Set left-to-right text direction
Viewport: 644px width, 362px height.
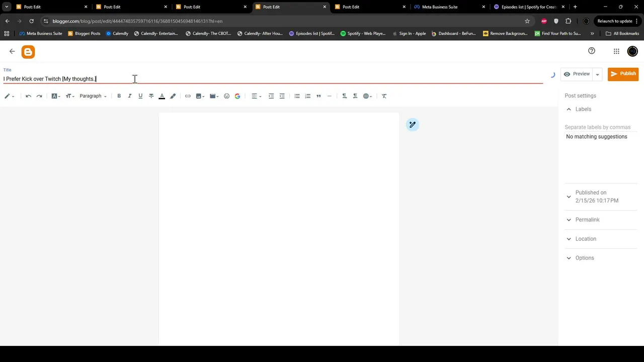[x=344, y=96]
